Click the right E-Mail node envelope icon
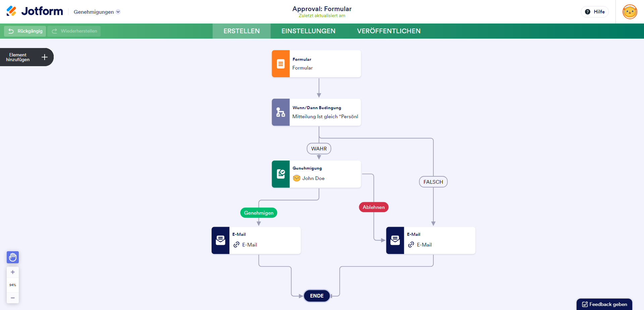This screenshot has width=644, height=310. click(x=395, y=240)
